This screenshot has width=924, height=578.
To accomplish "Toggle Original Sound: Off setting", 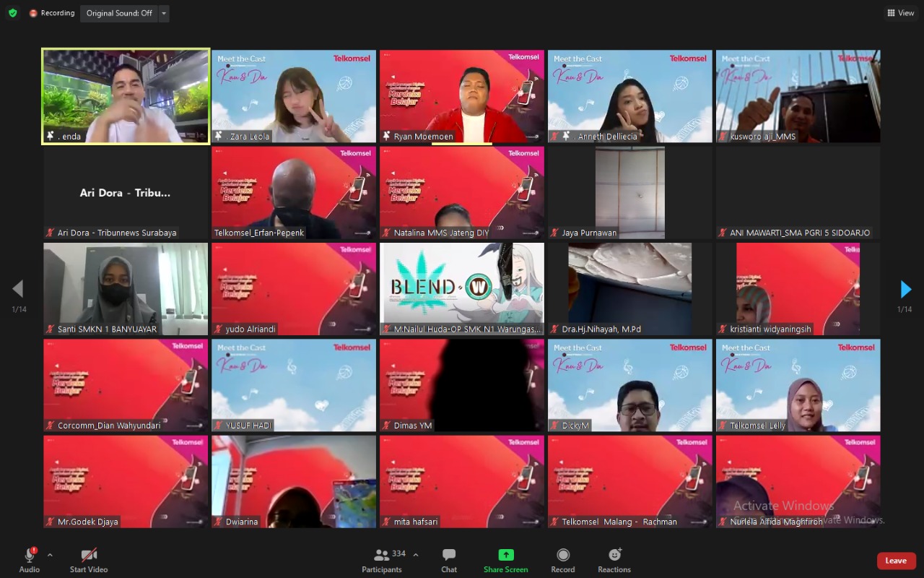I will pos(118,13).
